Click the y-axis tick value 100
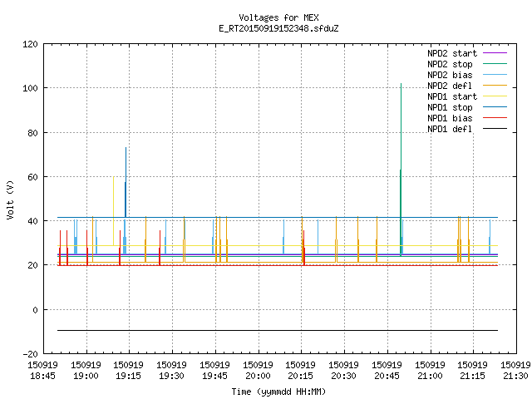 pyautogui.click(x=30, y=88)
